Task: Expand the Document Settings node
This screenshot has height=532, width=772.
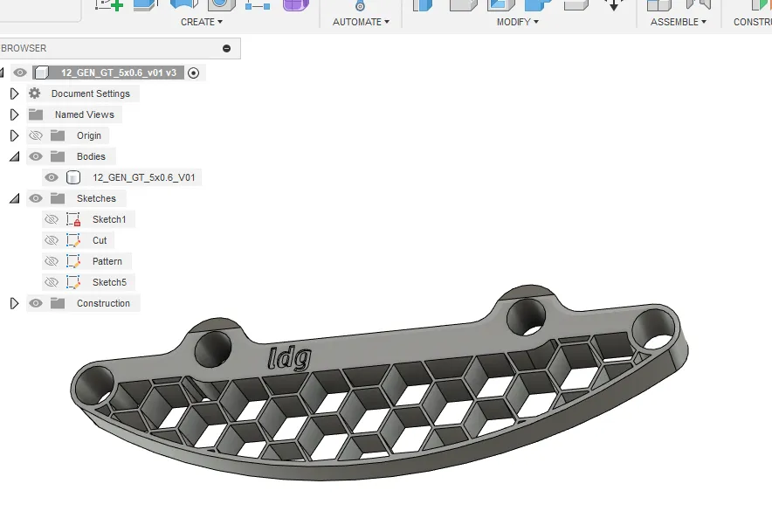Action: [x=14, y=93]
